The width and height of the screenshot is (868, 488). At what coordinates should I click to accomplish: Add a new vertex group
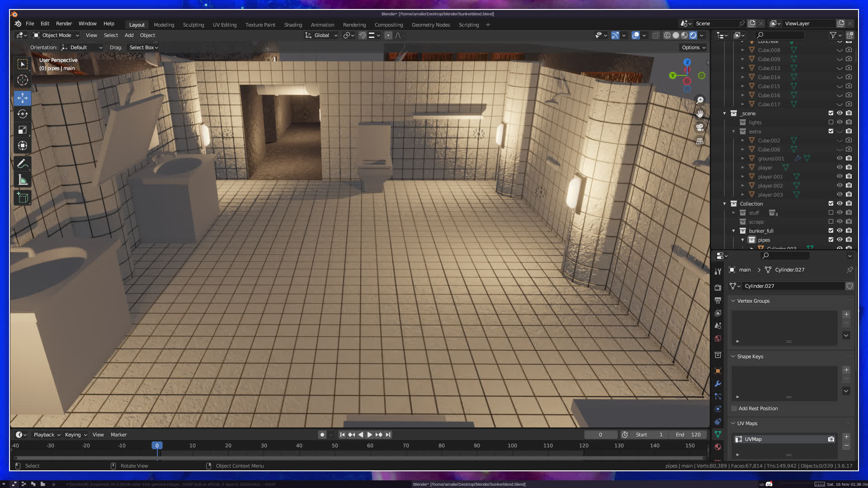(846, 314)
